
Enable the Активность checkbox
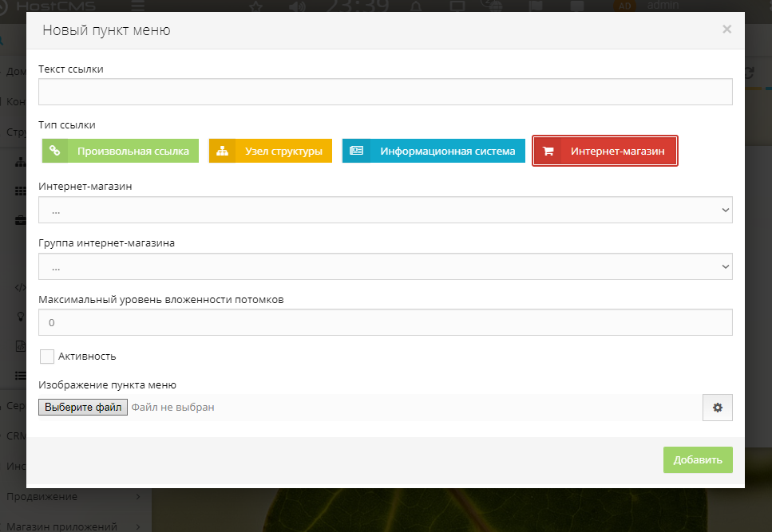coord(47,357)
